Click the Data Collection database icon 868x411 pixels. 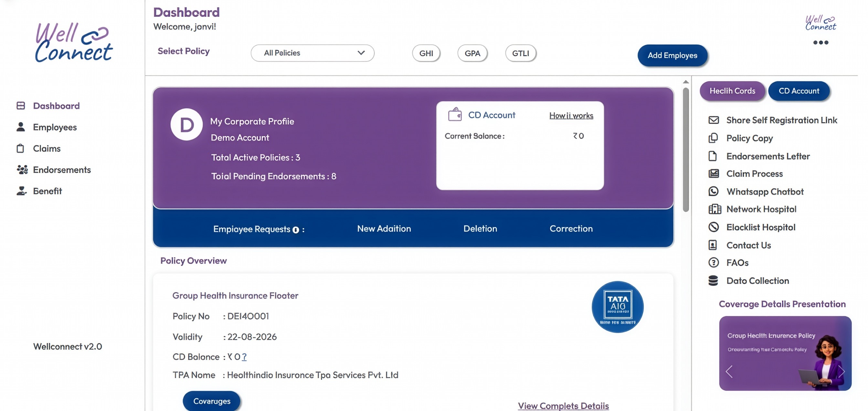coord(713,281)
